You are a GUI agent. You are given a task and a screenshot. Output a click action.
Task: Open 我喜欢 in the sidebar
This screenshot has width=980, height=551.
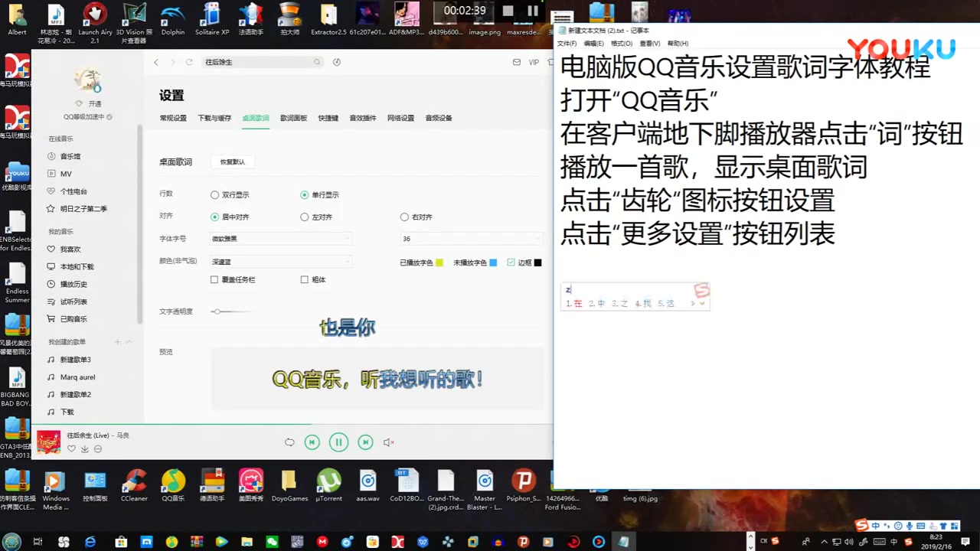pyautogui.click(x=70, y=249)
